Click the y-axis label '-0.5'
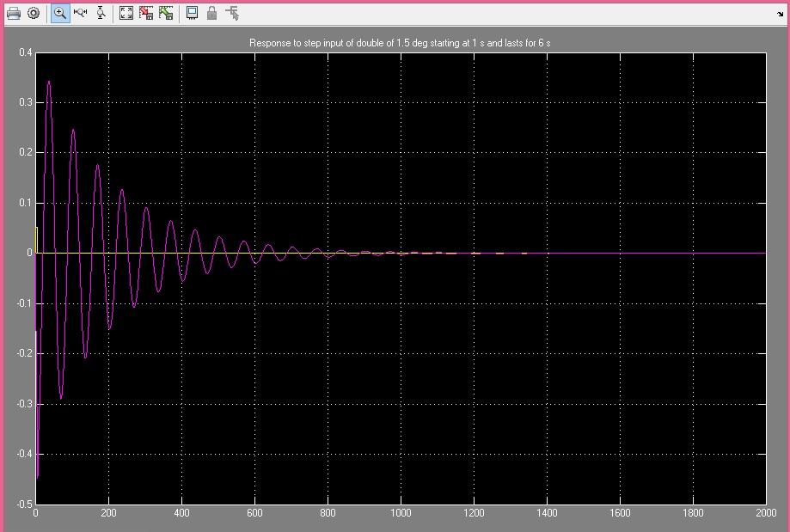 click(x=25, y=504)
